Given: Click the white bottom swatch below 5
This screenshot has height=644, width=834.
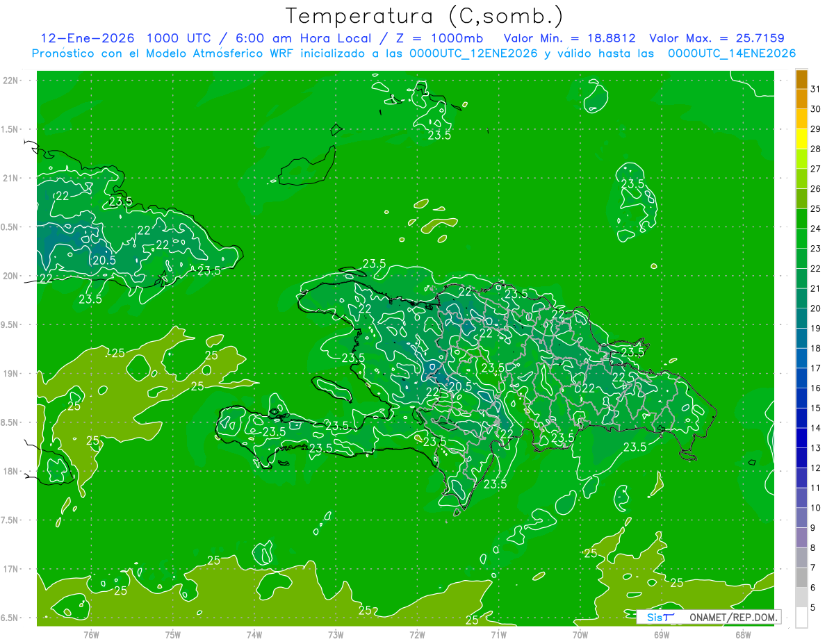Looking at the screenshot, I should (801, 618).
